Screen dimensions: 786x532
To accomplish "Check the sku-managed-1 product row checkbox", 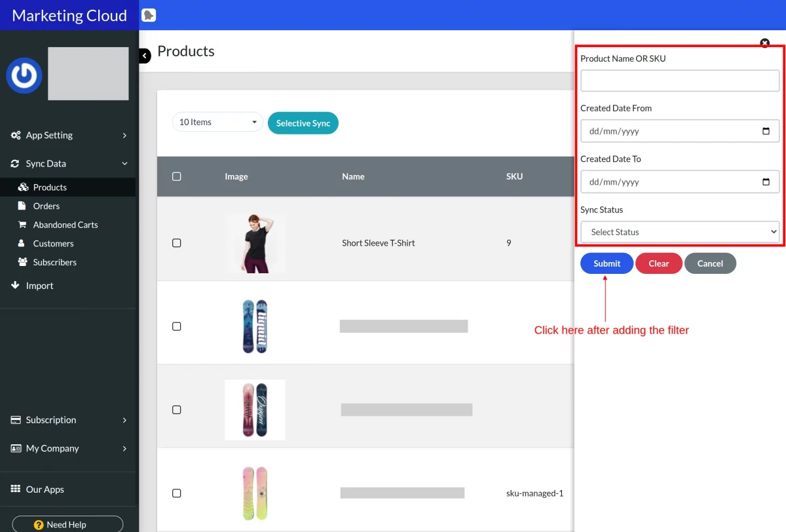I will pyautogui.click(x=176, y=493).
